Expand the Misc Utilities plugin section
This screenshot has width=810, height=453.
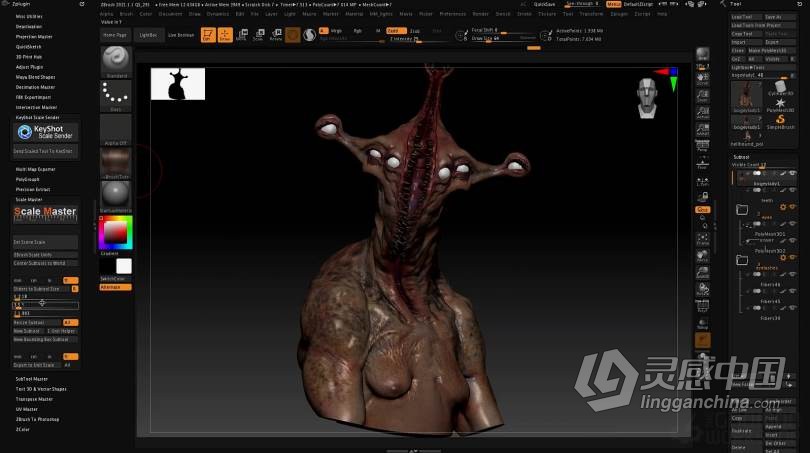coord(29,17)
